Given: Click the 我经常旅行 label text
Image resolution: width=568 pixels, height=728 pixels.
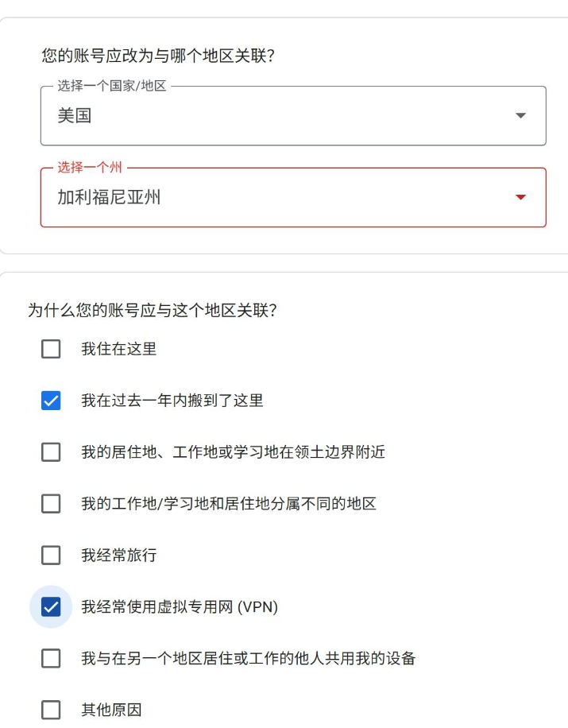Looking at the screenshot, I should (118, 555).
